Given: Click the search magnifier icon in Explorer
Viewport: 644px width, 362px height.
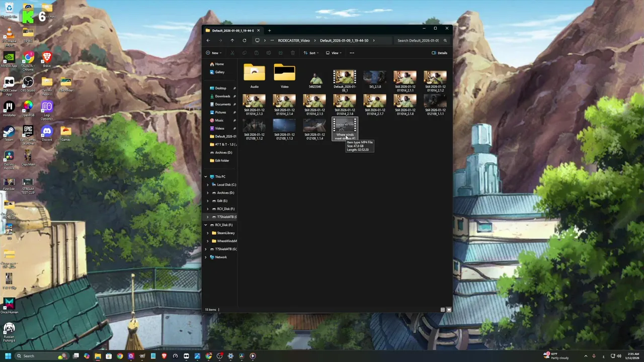Looking at the screenshot, I should (445, 40).
